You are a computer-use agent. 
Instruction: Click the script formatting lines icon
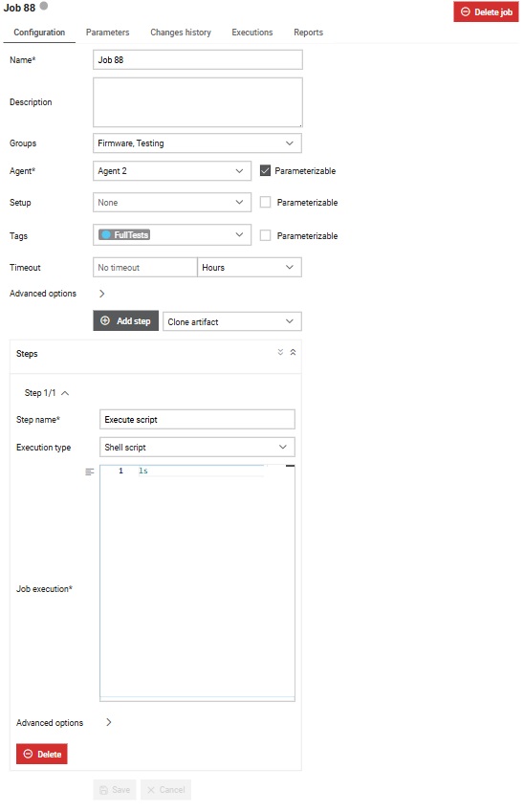coord(90,472)
